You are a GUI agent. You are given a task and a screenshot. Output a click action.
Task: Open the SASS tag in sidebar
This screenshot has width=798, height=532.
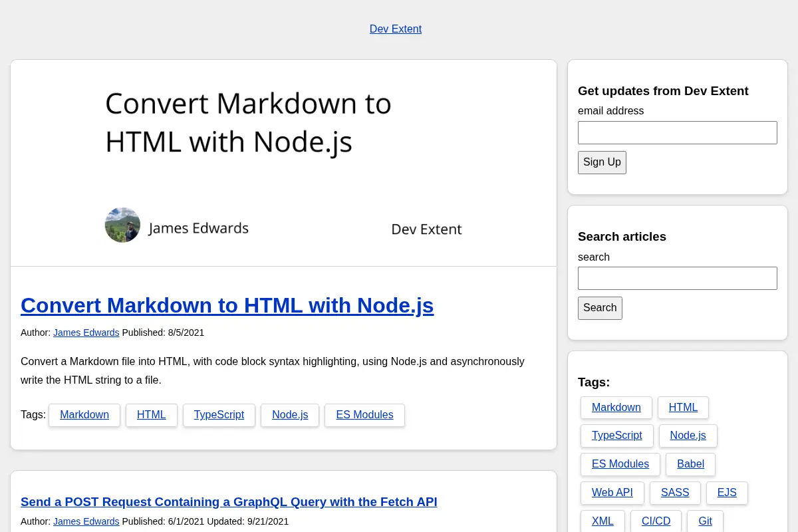[x=675, y=493]
